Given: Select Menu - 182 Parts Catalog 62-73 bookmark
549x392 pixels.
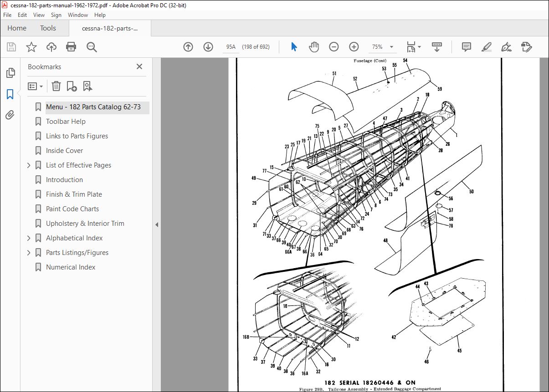Looking at the screenshot, I should pyautogui.click(x=93, y=107).
